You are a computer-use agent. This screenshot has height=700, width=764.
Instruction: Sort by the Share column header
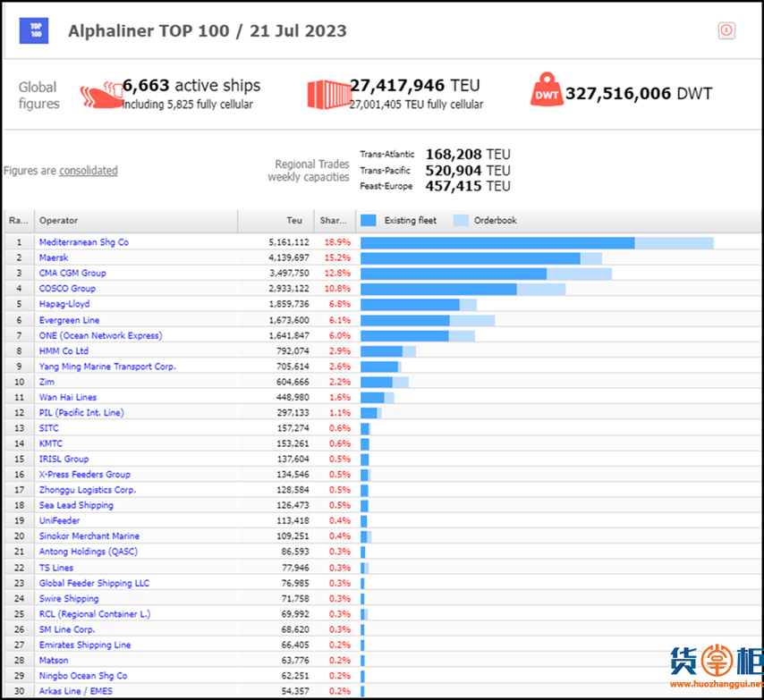(335, 221)
